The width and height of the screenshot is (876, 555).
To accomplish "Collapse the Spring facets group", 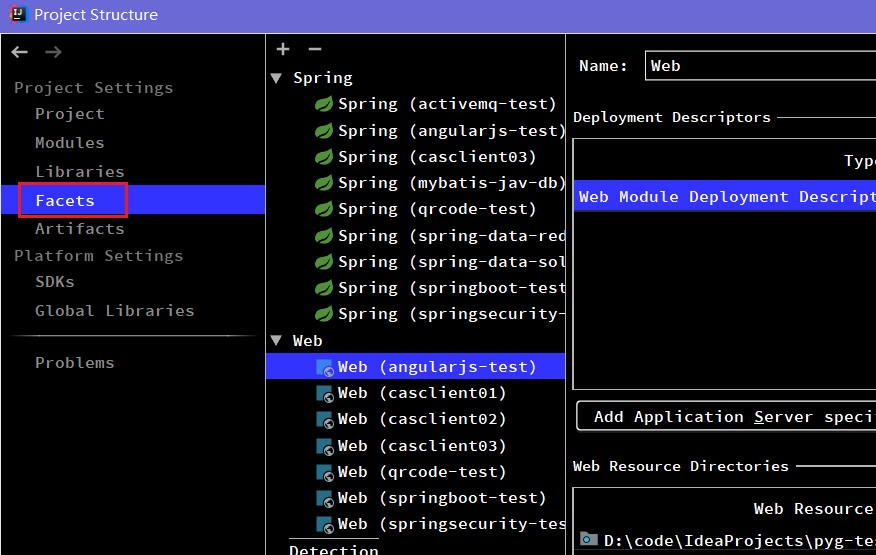I will tap(276, 78).
